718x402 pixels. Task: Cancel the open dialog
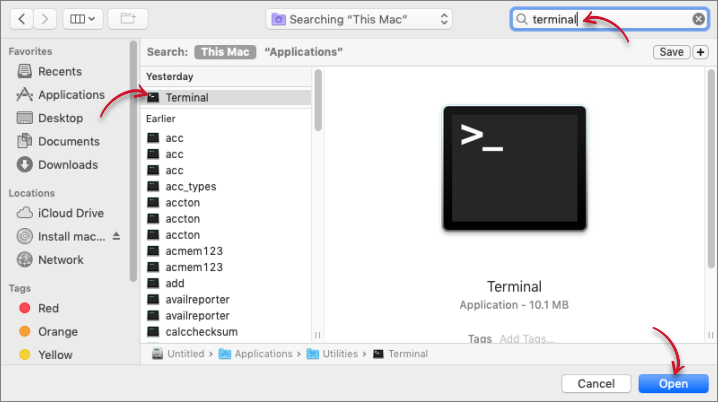point(596,384)
